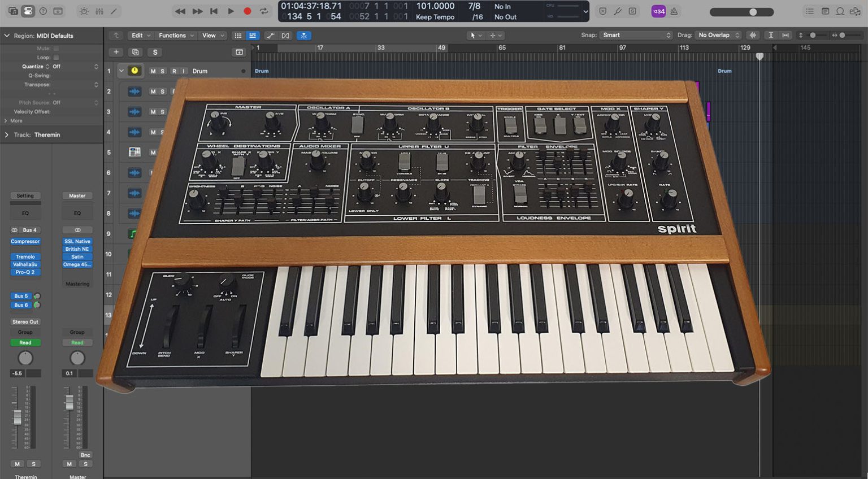Open LCD display mode chevron
Viewport: 868px width, 479px height.
pos(585,11)
